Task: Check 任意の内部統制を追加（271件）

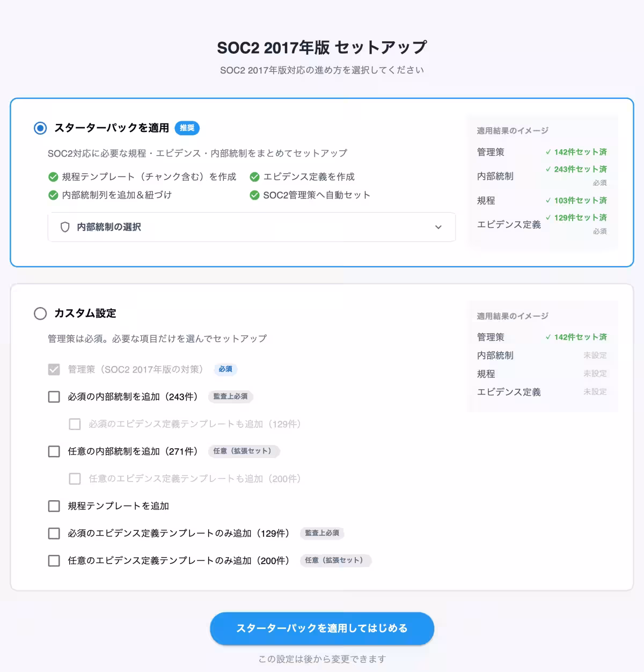Action: click(54, 451)
